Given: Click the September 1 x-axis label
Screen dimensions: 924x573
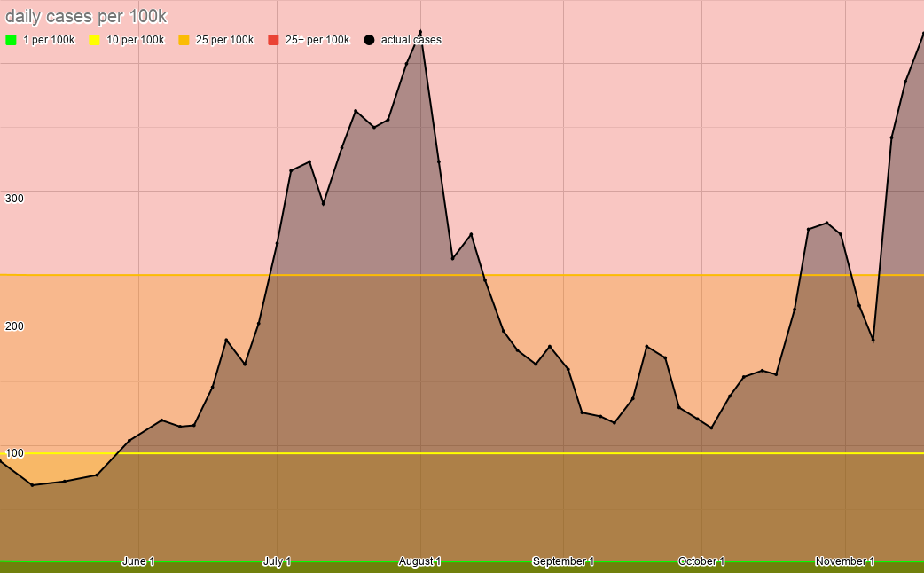Looking at the screenshot, I should click(x=563, y=561).
